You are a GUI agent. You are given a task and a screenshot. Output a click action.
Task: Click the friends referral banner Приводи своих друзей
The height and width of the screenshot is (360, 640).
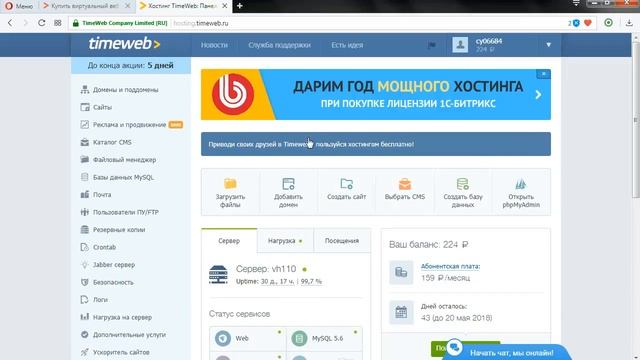pyautogui.click(x=376, y=144)
